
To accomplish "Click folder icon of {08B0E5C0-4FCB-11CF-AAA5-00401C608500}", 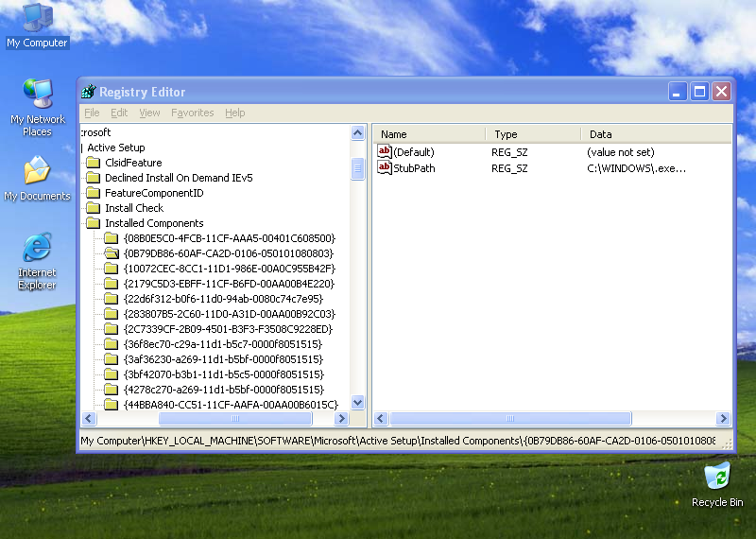I will click(x=112, y=238).
